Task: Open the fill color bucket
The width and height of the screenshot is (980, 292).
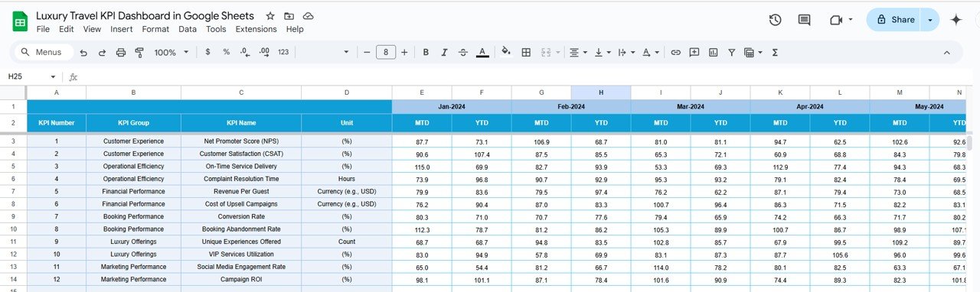Action: (505, 52)
